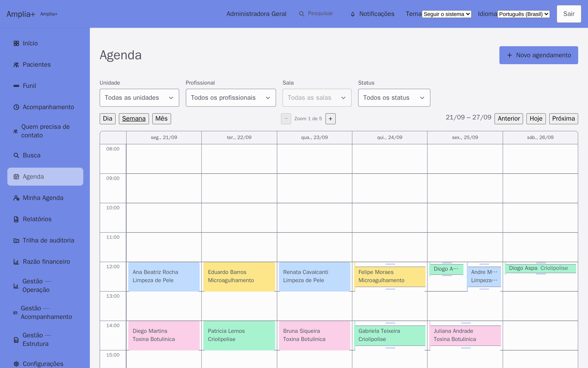Change the Idioma language selector
This screenshot has width=588, height=368.
524,14
